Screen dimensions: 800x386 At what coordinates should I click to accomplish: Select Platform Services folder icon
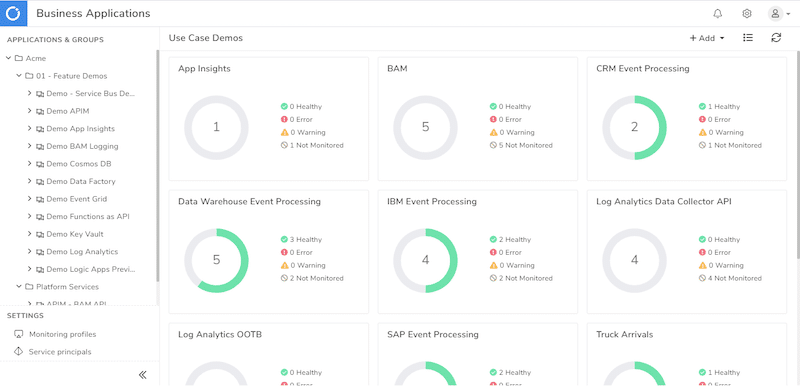pyautogui.click(x=29, y=287)
